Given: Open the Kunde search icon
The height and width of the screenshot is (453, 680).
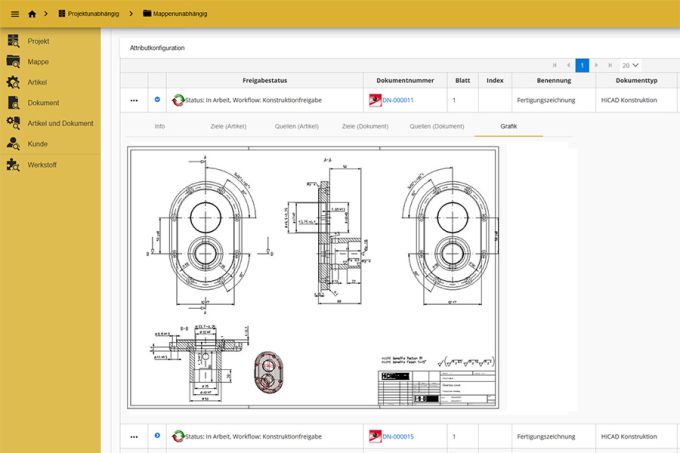Looking at the screenshot, I should [13, 144].
